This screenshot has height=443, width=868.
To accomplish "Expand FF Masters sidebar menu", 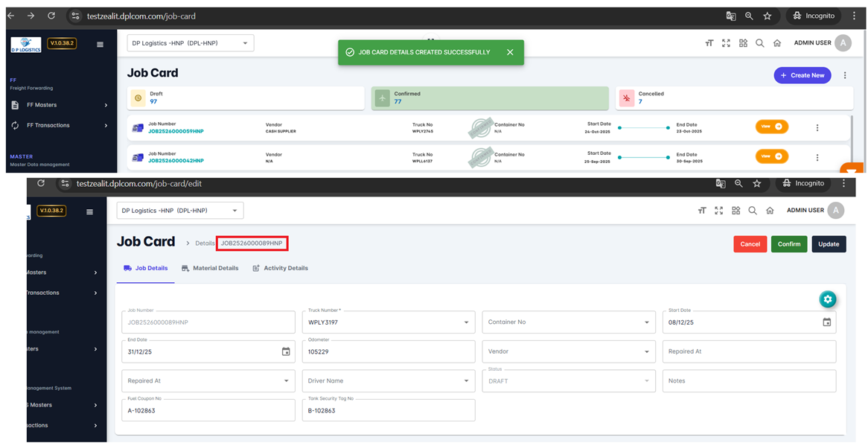I will (x=60, y=105).
